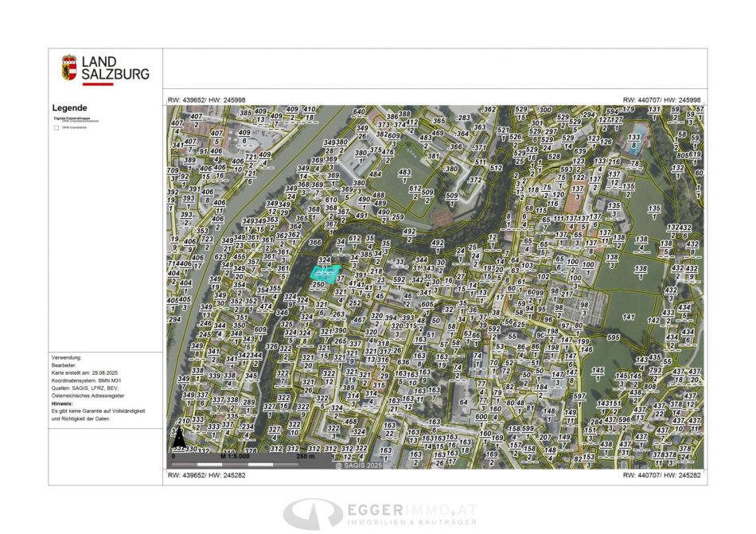Select parcel 595 on the map
Viewport: 756px width, 534px height.
pyautogui.click(x=612, y=337)
